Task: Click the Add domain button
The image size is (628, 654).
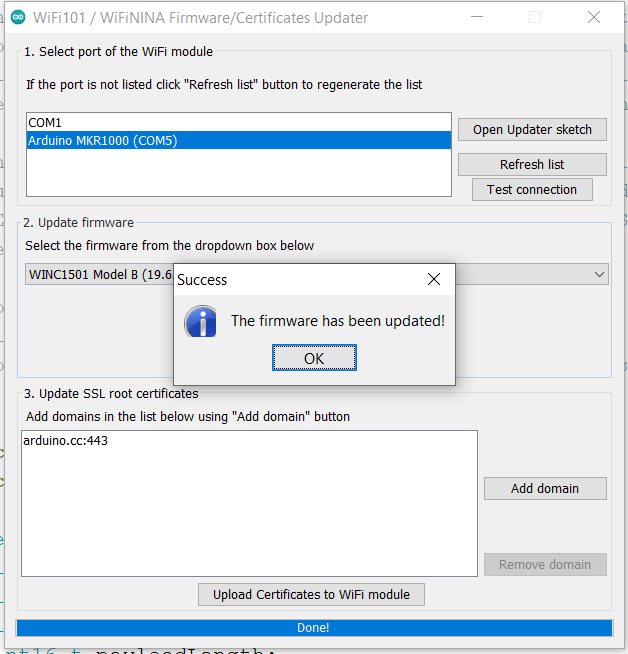Action: pyautogui.click(x=545, y=488)
